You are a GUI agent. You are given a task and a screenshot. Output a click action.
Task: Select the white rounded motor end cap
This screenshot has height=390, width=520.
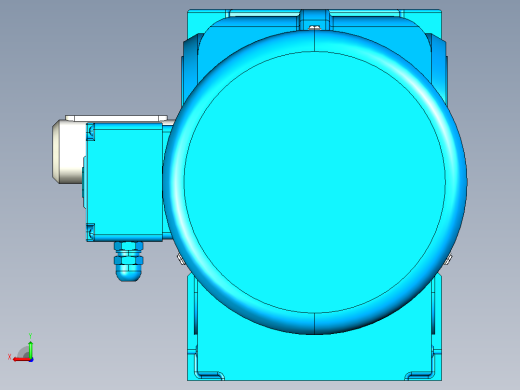coord(68,152)
